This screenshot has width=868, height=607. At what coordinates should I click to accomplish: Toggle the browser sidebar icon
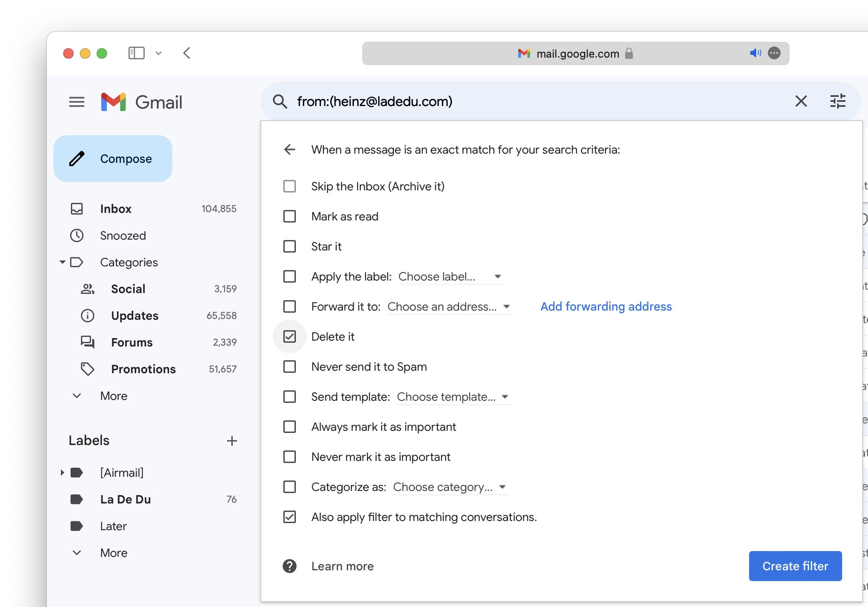tap(136, 53)
